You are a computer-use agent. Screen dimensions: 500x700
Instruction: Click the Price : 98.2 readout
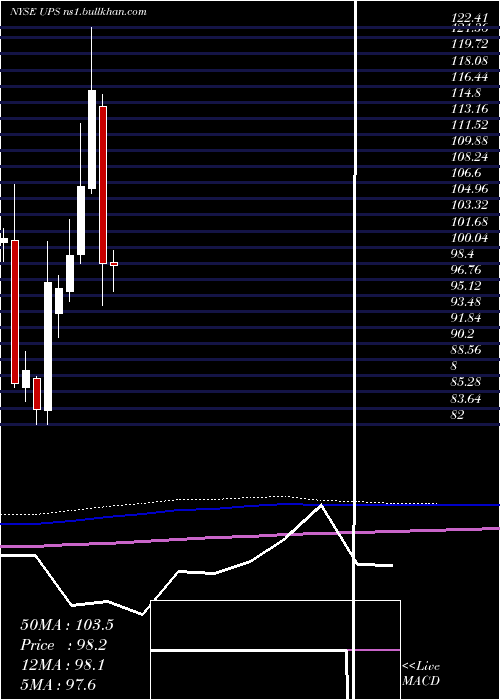click(x=64, y=645)
